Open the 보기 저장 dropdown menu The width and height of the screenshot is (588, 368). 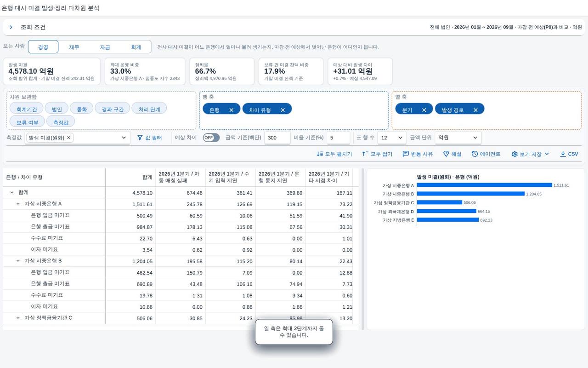pyautogui.click(x=531, y=154)
